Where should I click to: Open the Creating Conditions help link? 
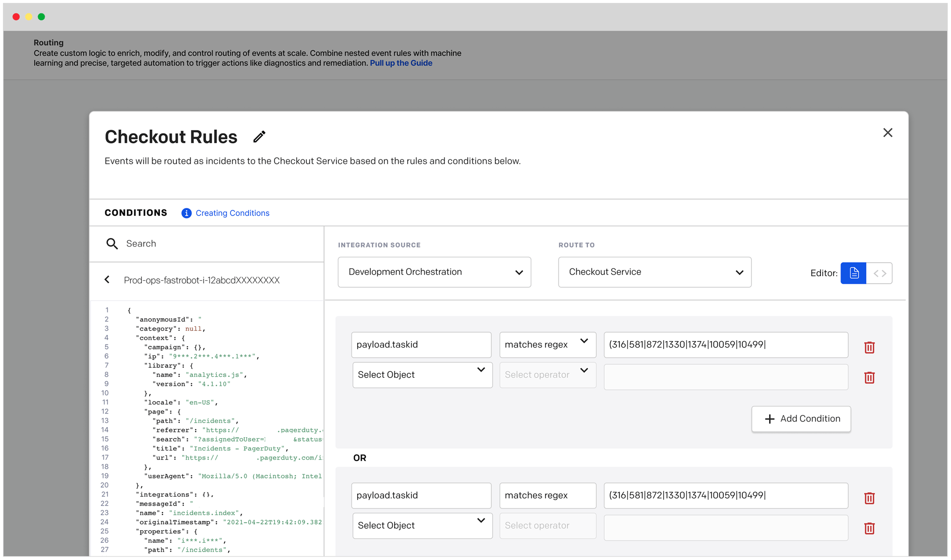click(232, 213)
